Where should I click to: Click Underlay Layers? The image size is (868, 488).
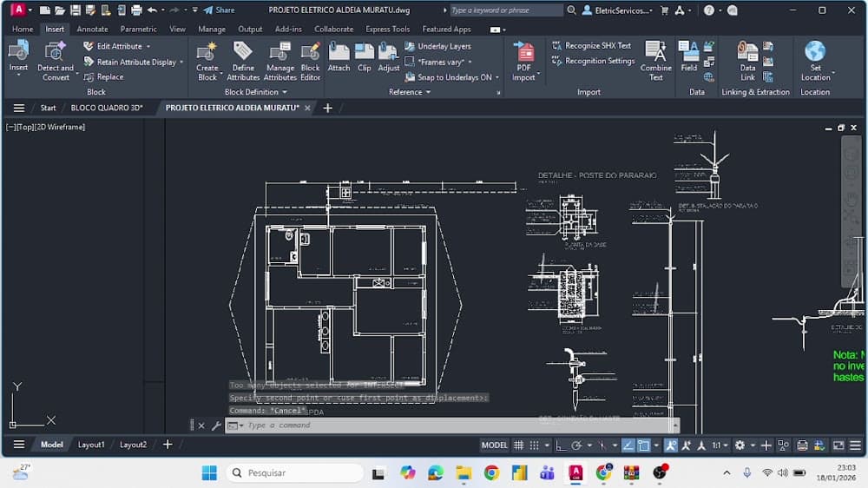(437, 47)
